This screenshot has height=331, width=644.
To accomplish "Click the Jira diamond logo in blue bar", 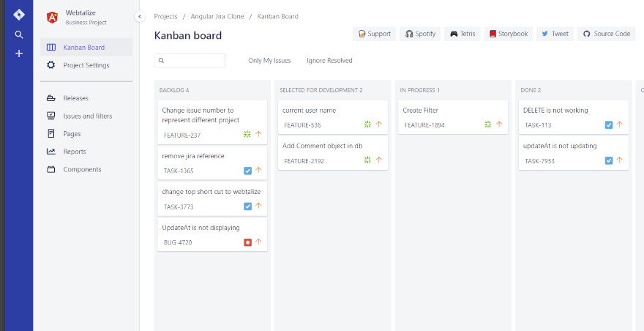I will coord(19,15).
